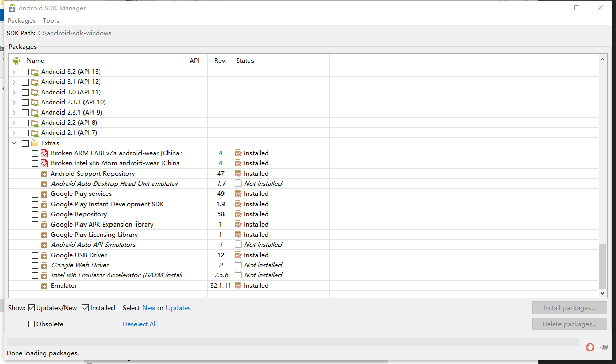This screenshot has width=616, height=364.
Task: Open the Packages menu
Action: [21, 21]
